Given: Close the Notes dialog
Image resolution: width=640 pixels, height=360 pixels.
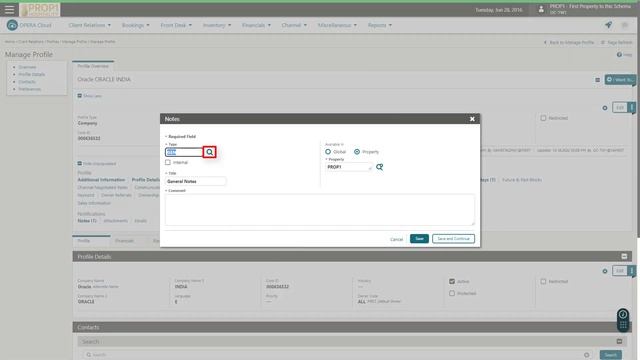Looking at the screenshot, I should point(472,119).
